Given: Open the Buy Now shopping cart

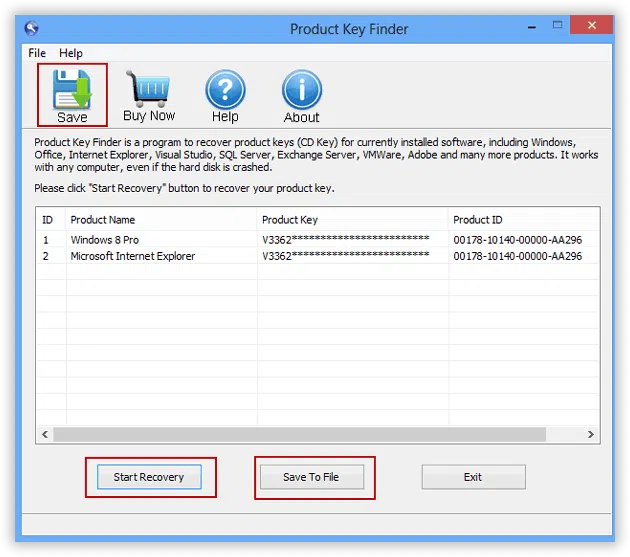Looking at the screenshot, I should pos(149,92).
